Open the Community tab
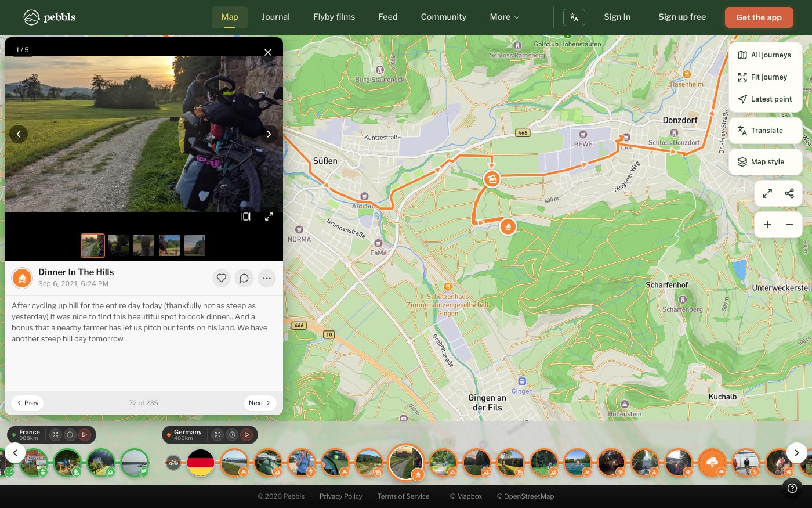Viewport: 812px width, 508px height. (444, 17)
